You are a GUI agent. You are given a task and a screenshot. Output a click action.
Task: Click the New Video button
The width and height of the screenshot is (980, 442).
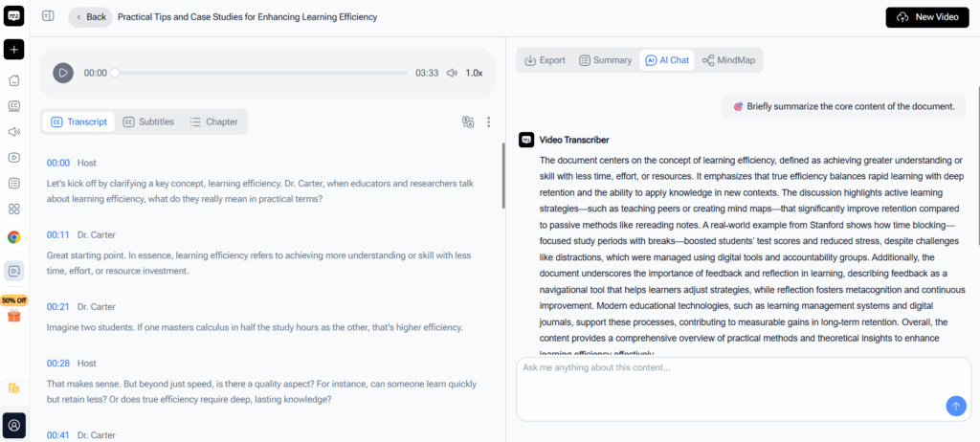point(927,17)
